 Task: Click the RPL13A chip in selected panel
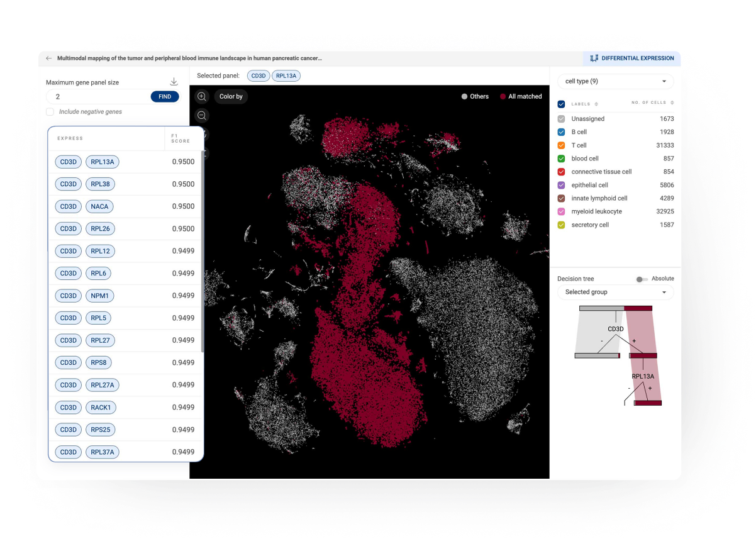click(286, 76)
